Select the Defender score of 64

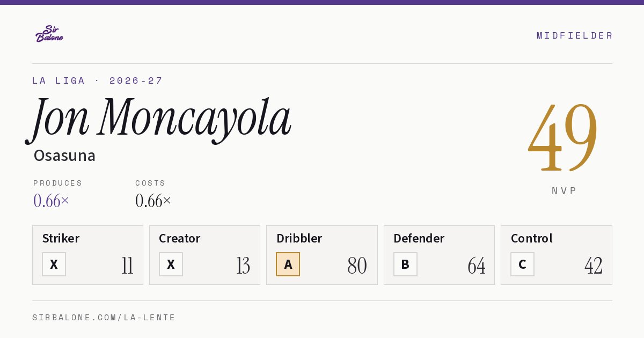click(x=477, y=266)
